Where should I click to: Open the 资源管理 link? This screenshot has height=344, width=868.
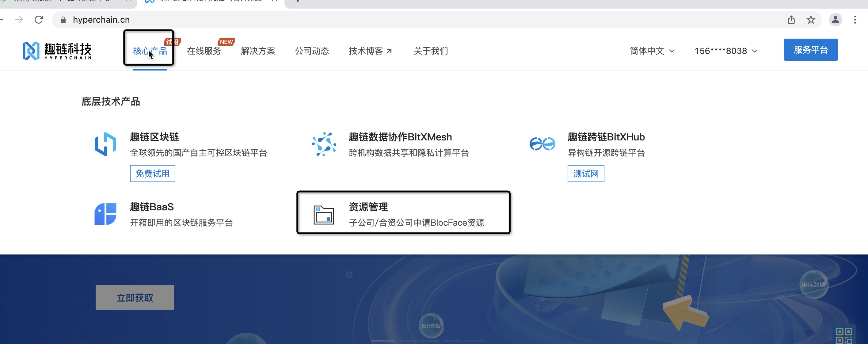click(x=368, y=207)
